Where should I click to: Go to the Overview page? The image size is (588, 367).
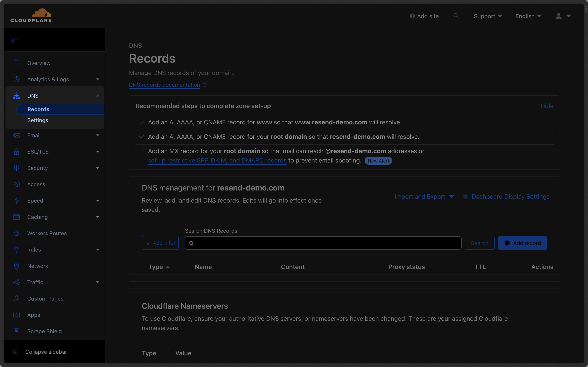point(39,63)
